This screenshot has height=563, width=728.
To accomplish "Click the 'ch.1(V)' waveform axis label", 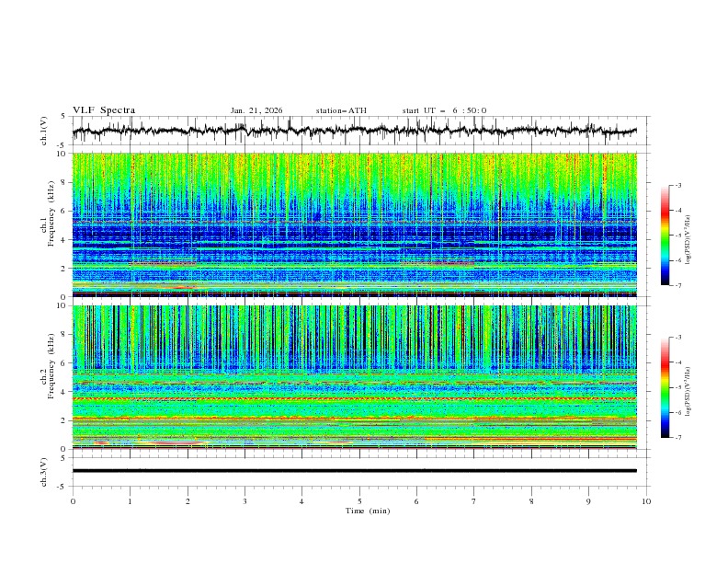I will tap(44, 131).
